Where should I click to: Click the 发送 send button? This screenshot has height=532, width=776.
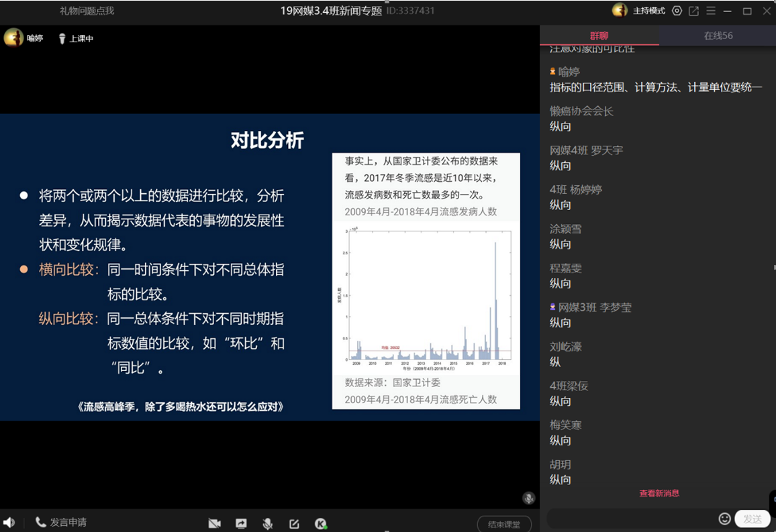[752, 519]
